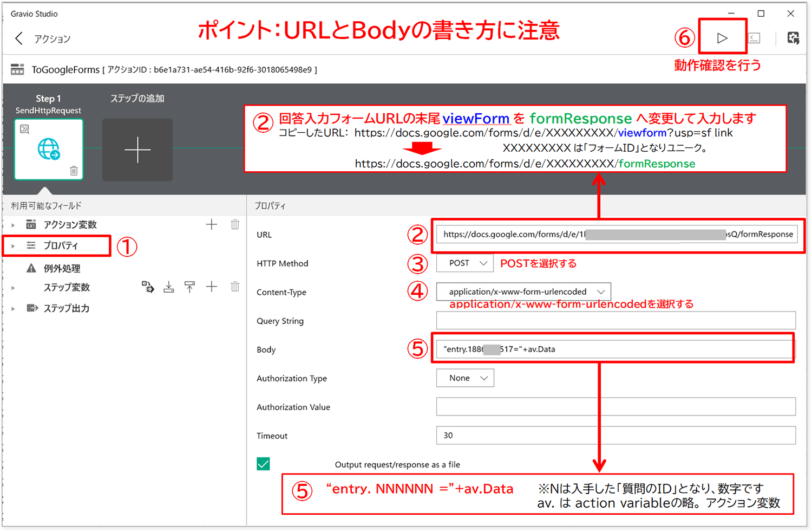Expand the ステップ変数 tree node

tap(13, 288)
